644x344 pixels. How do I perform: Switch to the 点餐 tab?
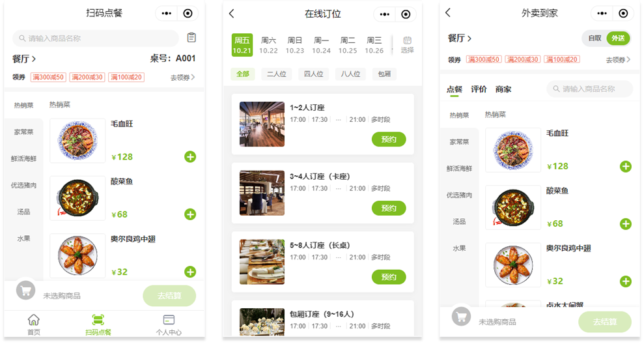coord(455,89)
